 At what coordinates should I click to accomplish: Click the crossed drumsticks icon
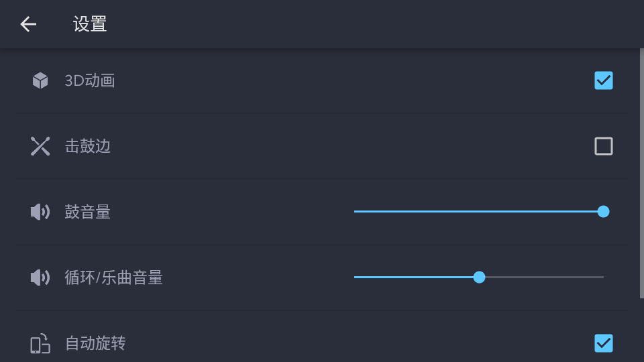pyautogui.click(x=40, y=146)
